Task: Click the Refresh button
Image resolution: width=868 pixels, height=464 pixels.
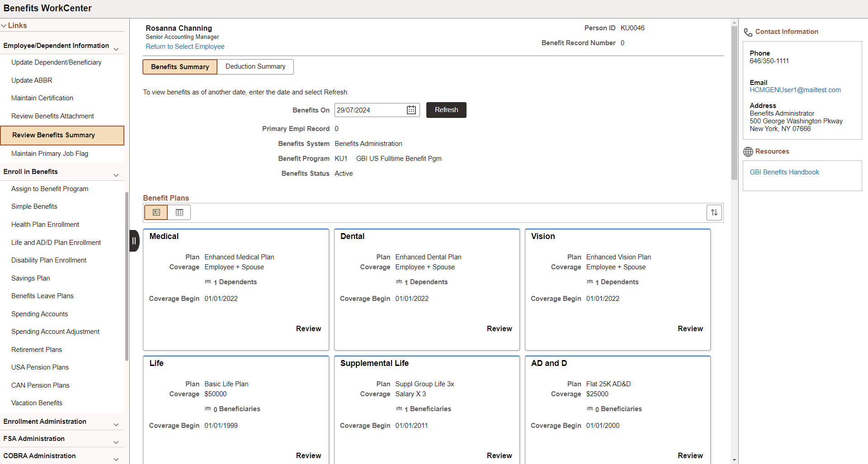Action: pyautogui.click(x=446, y=110)
